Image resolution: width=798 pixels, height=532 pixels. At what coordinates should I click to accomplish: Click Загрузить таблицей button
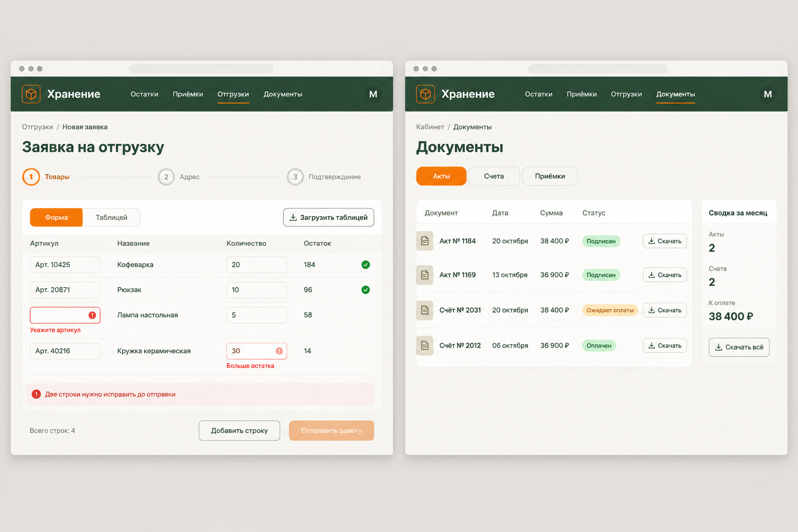click(328, 217)
